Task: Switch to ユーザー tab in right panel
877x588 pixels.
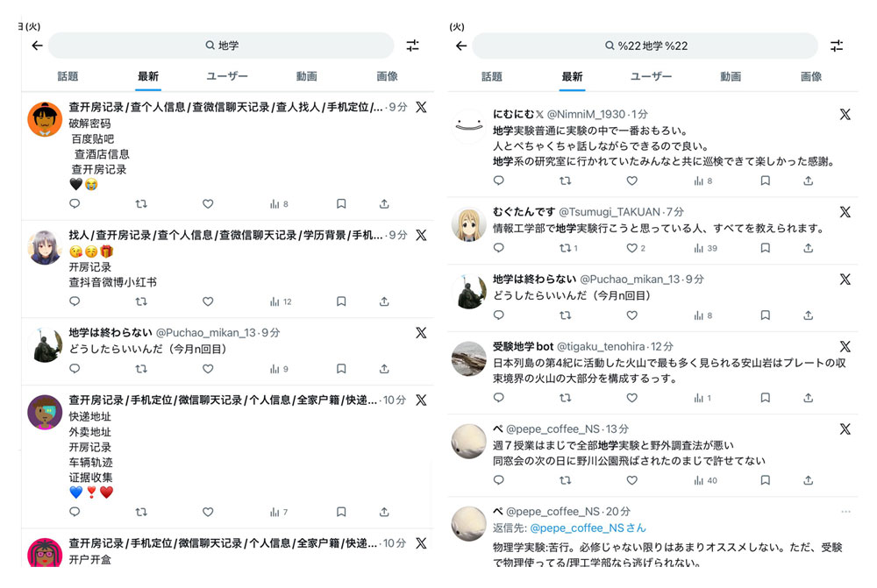Action: tap(651, 76)
